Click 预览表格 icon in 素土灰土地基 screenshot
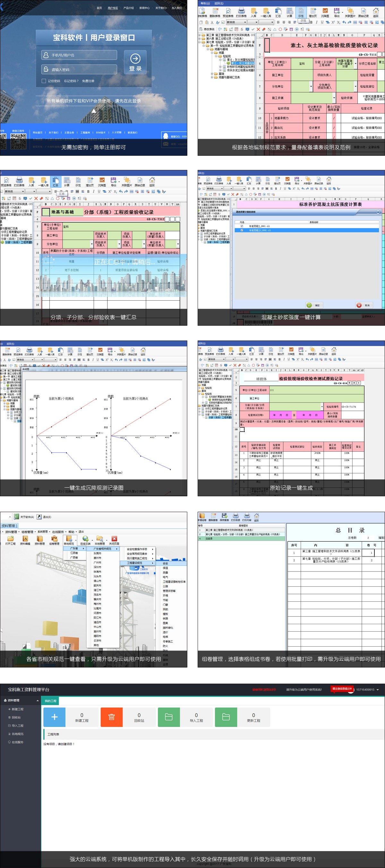The image size is (385, 868). tap(228, 13)
